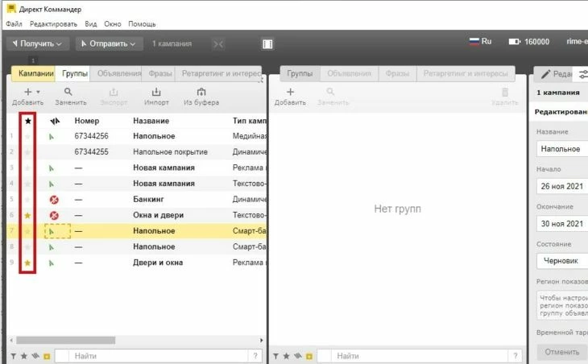Select the Банкинг campaign row

click(137, 200)
